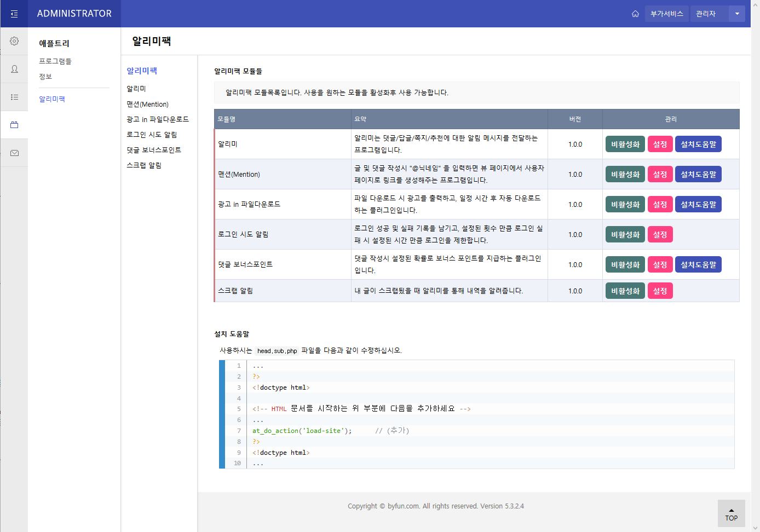
Task: Open the list sidebar icon
Action: (x=14, y=97)
